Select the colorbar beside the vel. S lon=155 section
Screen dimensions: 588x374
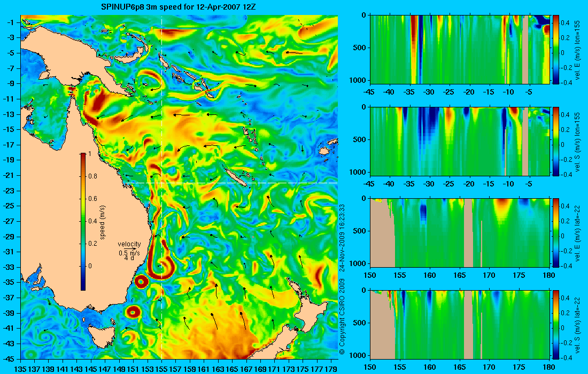556,141
